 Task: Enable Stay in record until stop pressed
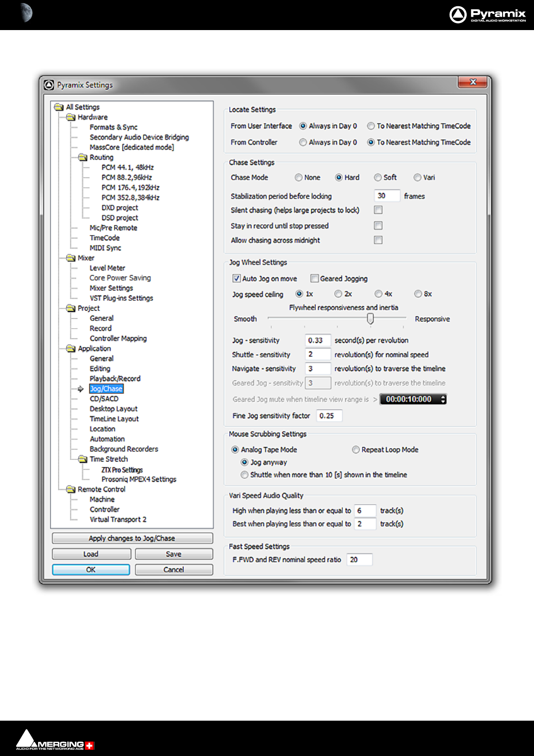[378, 225]
